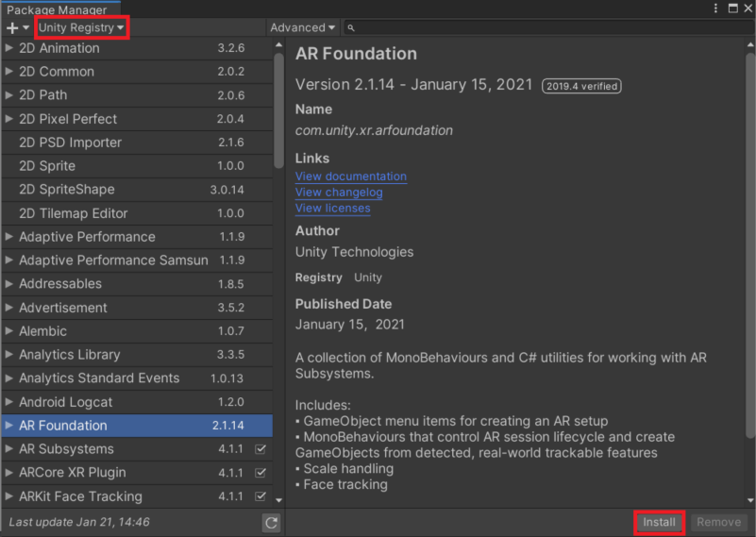
Task: Click the refresh package list icon
Action: tap(272, 522)
